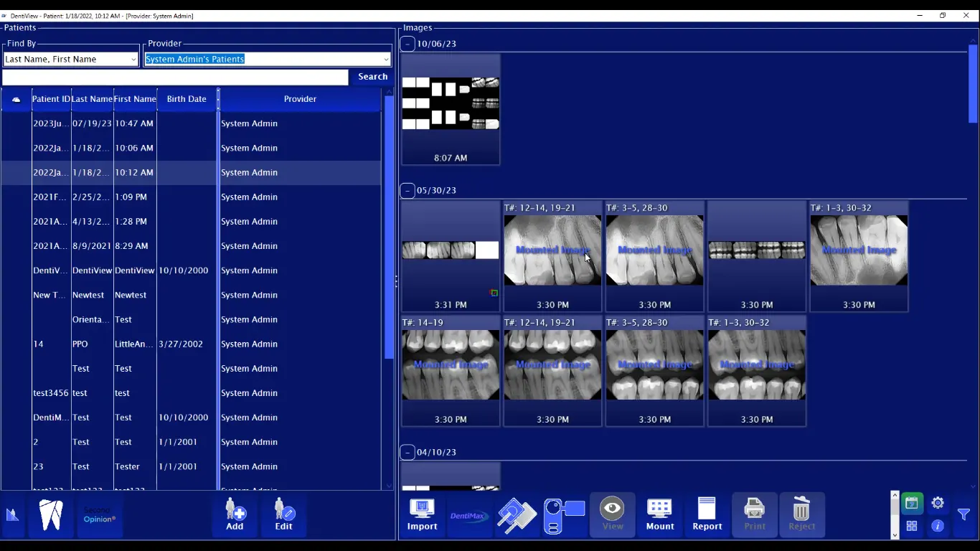Select the patient row with 1:09 PM
This screenshot has width=980, height=551.
coord(191,197)
